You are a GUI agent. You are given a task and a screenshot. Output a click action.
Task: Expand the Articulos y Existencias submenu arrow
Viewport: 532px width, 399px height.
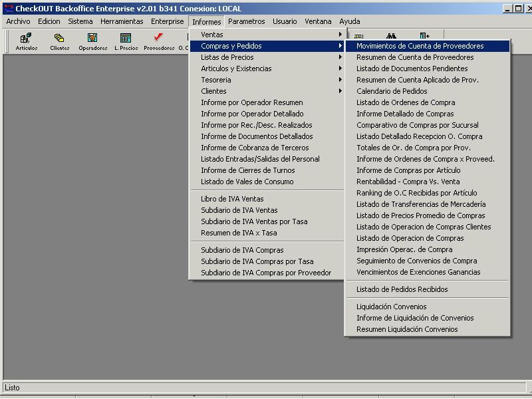pos(340,68)
